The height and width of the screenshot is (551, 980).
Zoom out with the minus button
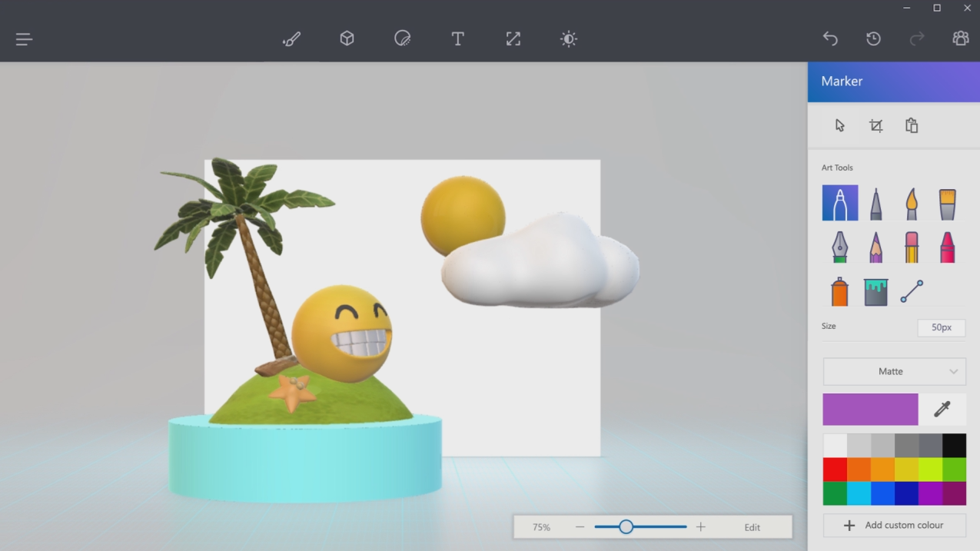click(x=580, y=527)
